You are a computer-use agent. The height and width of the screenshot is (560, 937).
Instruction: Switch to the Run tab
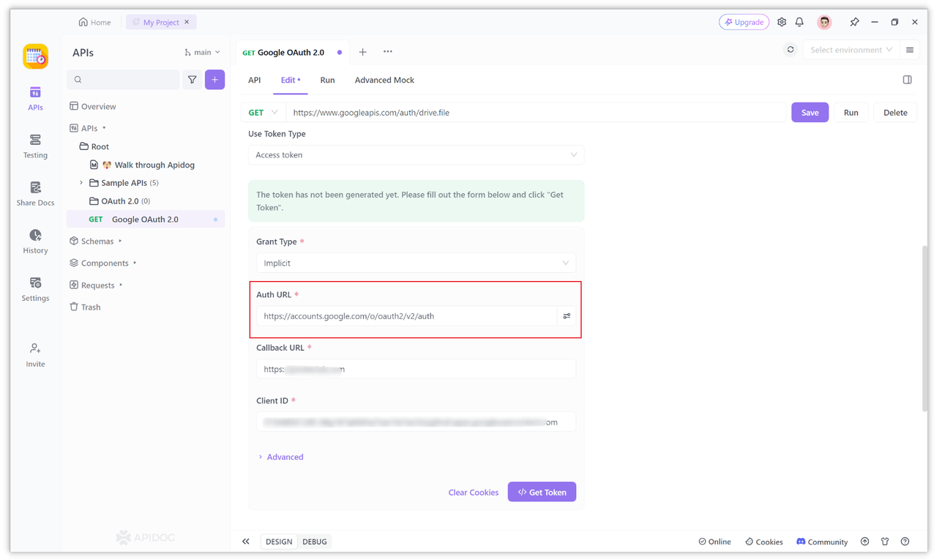click(327, 80)
